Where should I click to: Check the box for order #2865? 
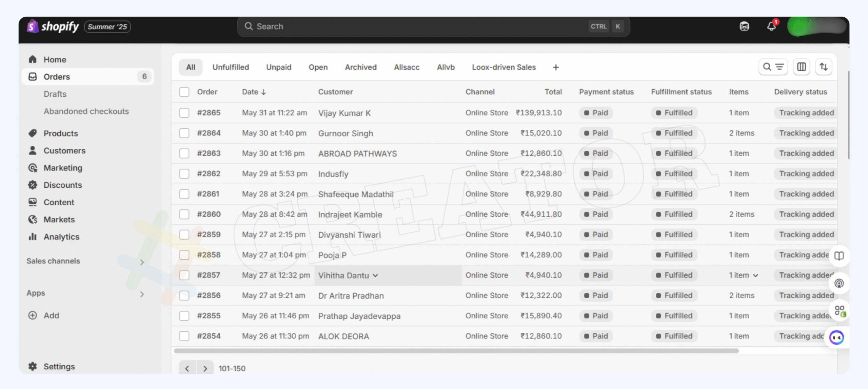pos(184,113)
